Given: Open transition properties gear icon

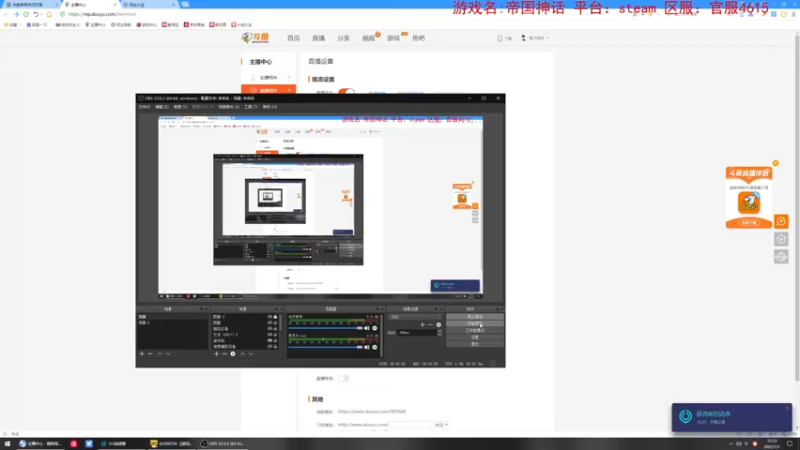Looking at the screenshot, I should point(438,324).
